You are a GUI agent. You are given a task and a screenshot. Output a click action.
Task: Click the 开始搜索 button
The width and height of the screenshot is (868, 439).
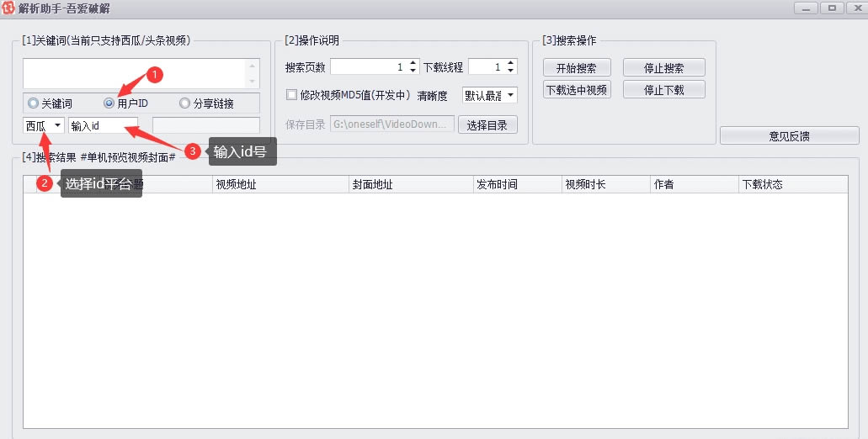click(577, 68)
